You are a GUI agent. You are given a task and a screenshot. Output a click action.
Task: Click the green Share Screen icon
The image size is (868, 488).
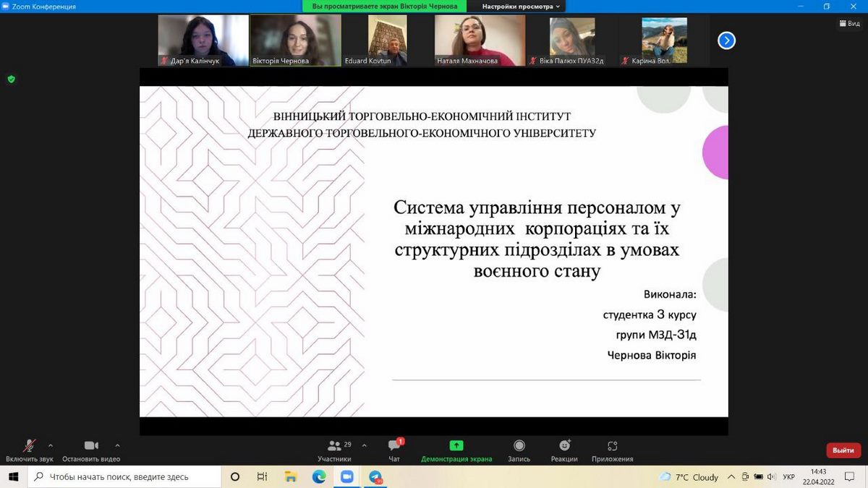456,445
